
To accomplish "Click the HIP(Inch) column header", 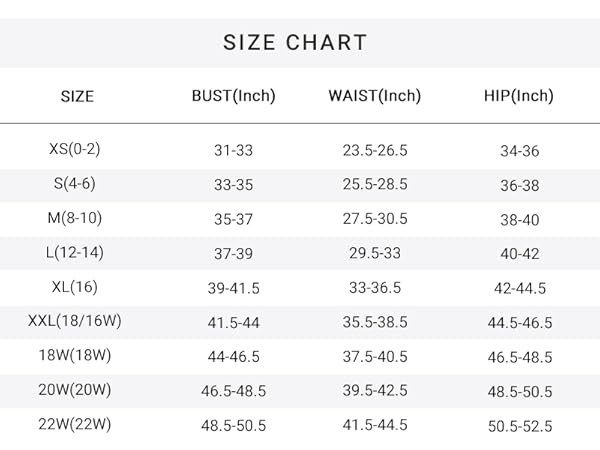I will click(519, 96).
